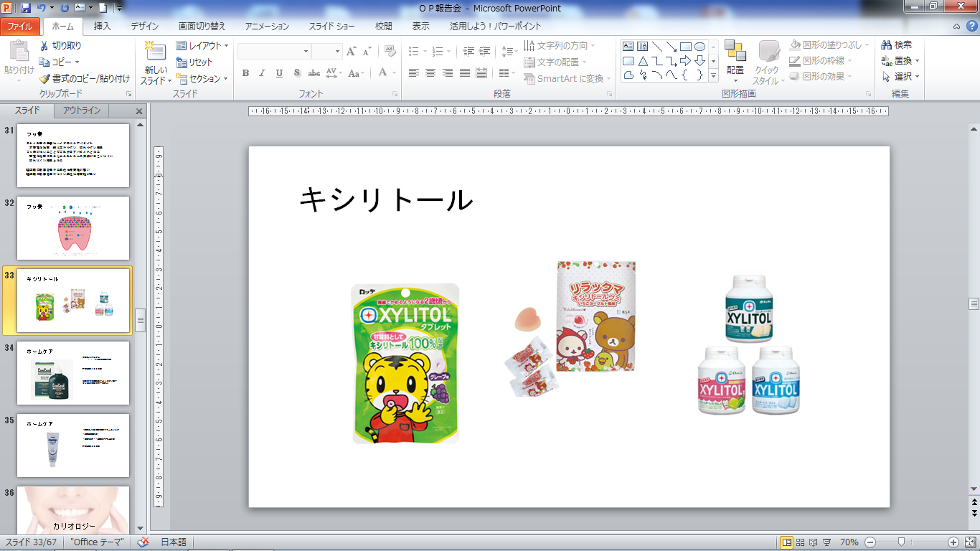
Task: Select slide 34 ホームケア thumbnail
Action: point(73,373)
